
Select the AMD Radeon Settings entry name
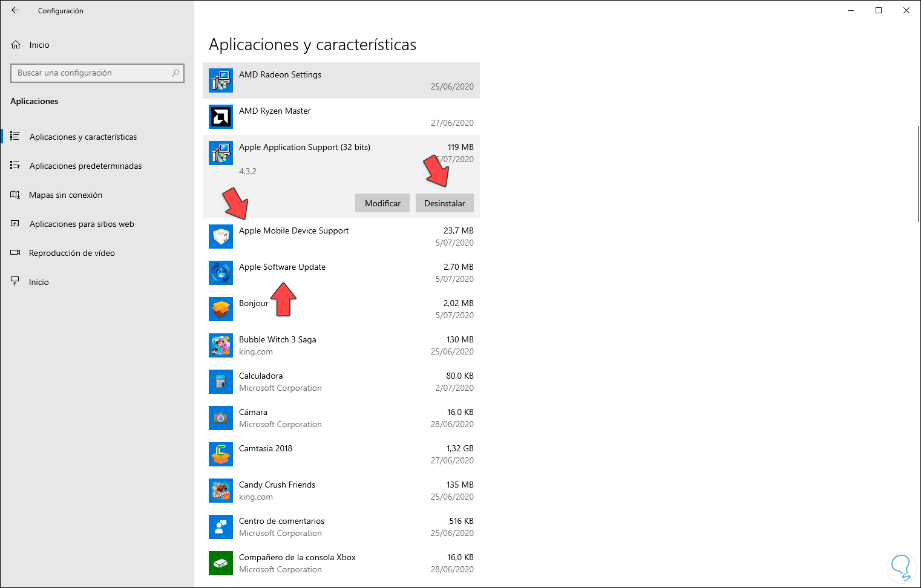280,74
